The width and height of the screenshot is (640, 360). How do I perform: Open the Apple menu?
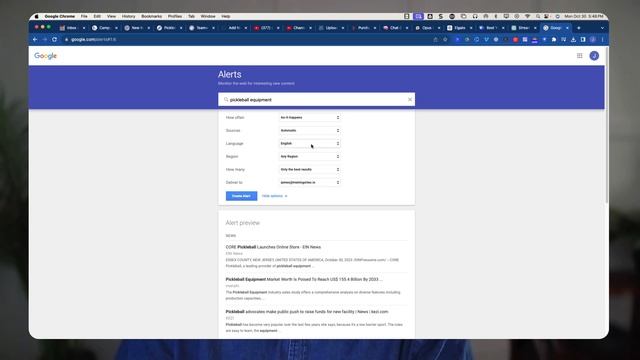click(x=36, y=16)
